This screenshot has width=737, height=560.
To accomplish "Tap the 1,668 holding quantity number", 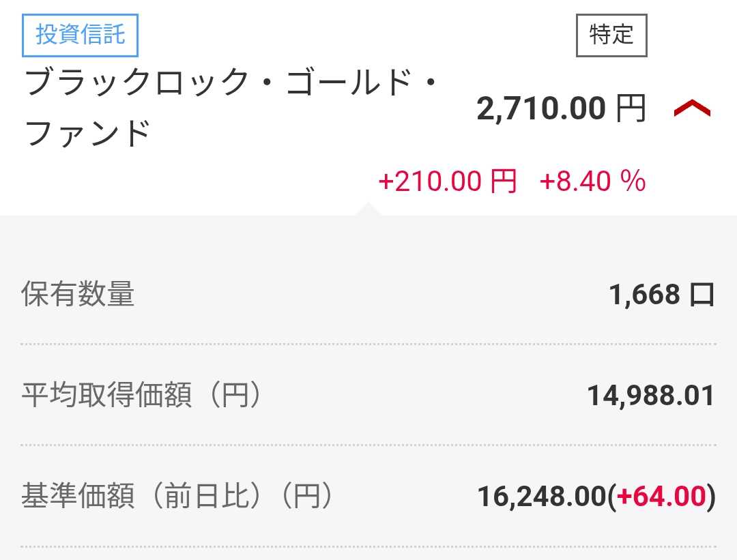I will 644,295.
